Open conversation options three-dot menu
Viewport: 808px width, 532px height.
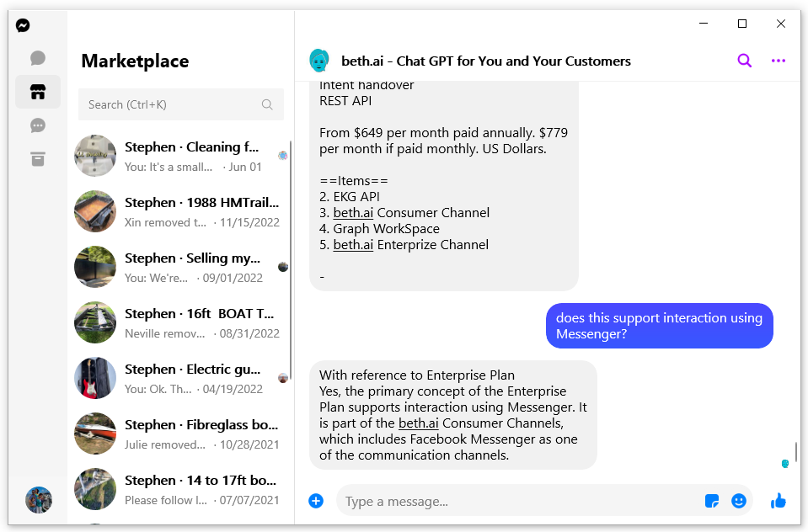click(779, 61)
